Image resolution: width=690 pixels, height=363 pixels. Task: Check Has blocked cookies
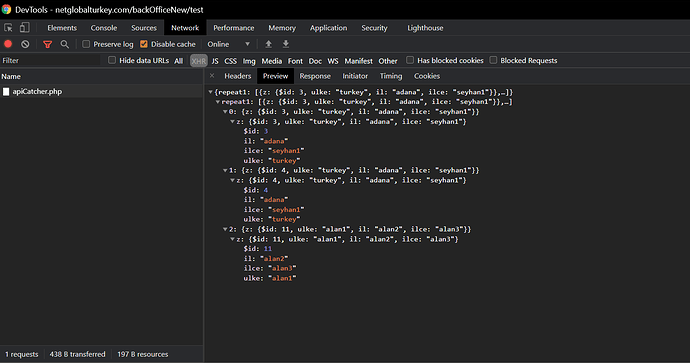(x=410, y=60)
